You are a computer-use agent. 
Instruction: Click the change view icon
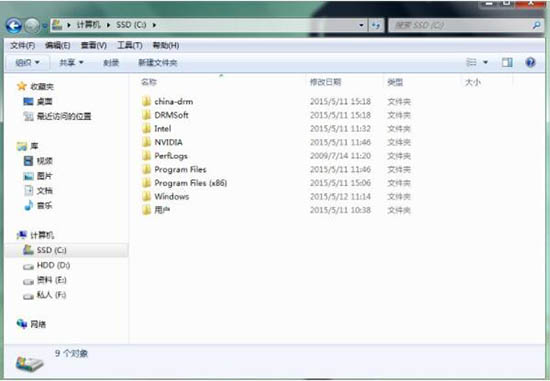pyautogui.click(x=471, y=62)
